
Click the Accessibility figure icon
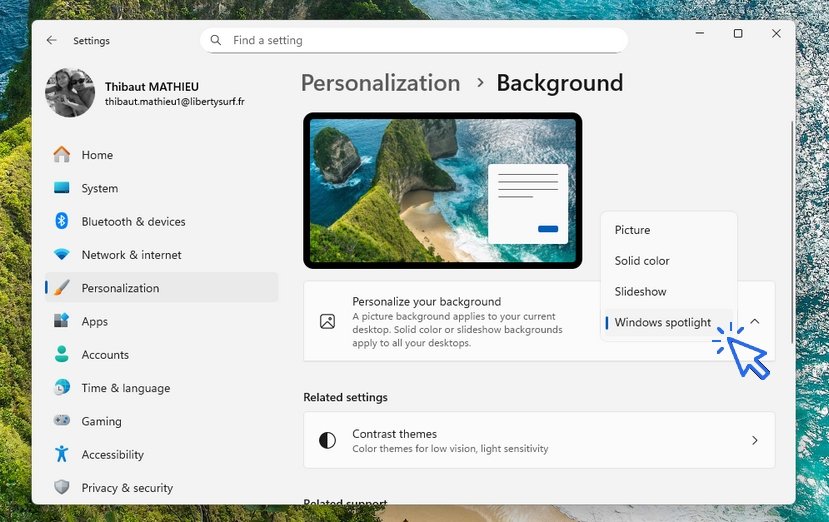[x=62, y=454]
